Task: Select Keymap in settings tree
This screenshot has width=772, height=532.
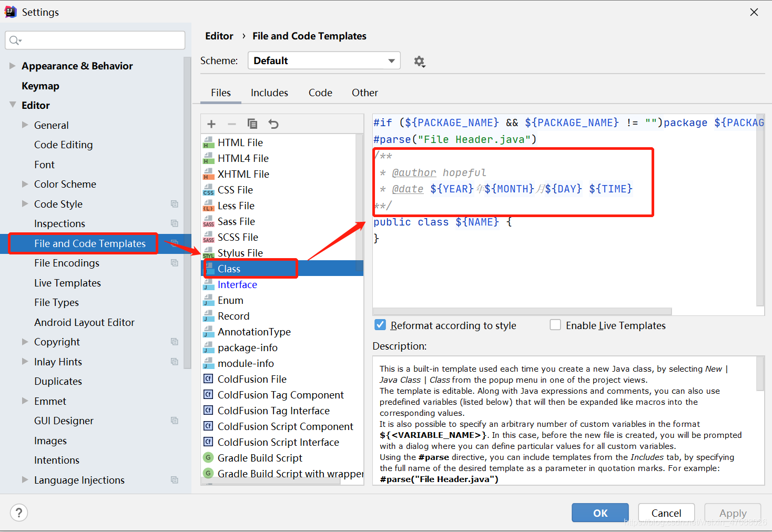Action: coord(40,86)
